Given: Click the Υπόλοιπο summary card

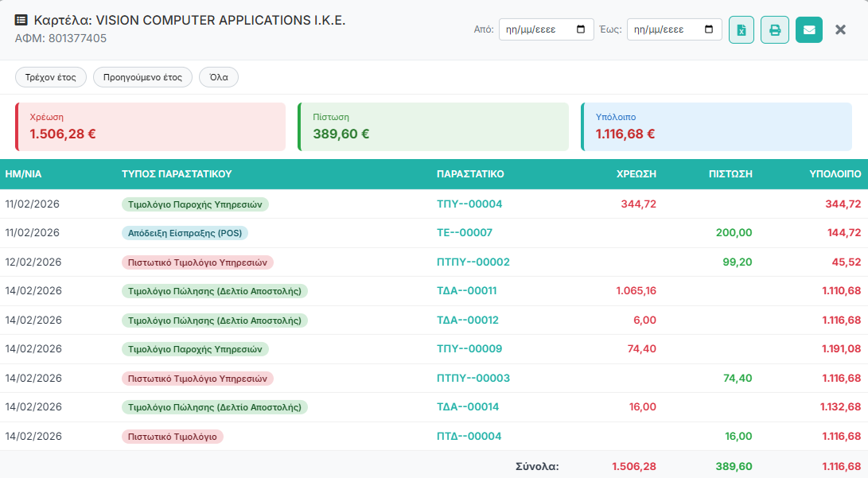Looking at the screenshot, I should pos(717,126).
